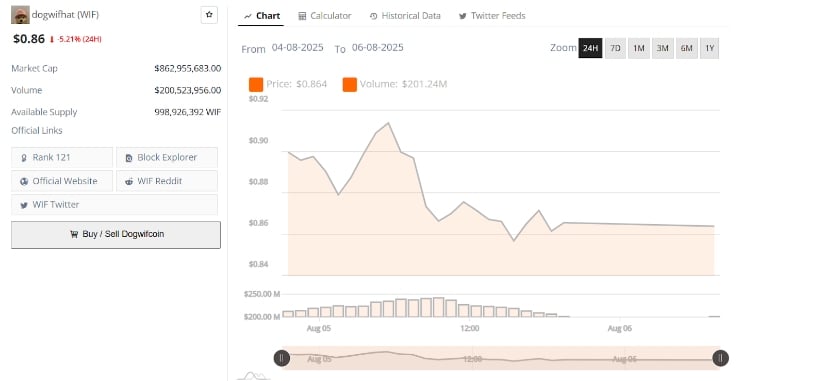
Task: Click the search icon beside Block Explorer
Action: pos(129,158)
